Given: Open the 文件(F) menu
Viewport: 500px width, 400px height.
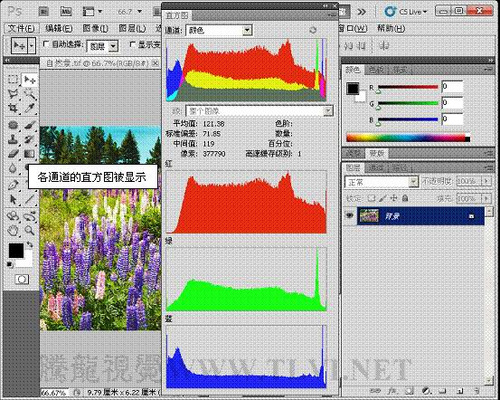Looking at the screenshot, I should (x=21, y=28).
